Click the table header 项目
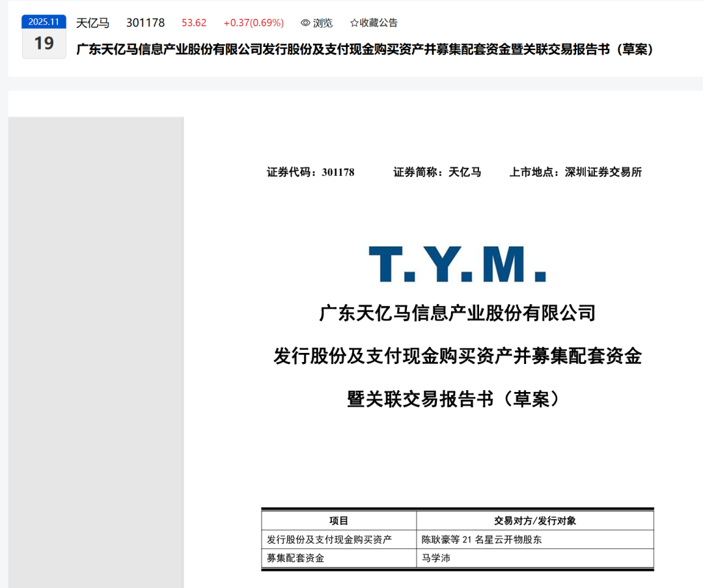This screenshot has height=588, width=703. tap(339, 521)
